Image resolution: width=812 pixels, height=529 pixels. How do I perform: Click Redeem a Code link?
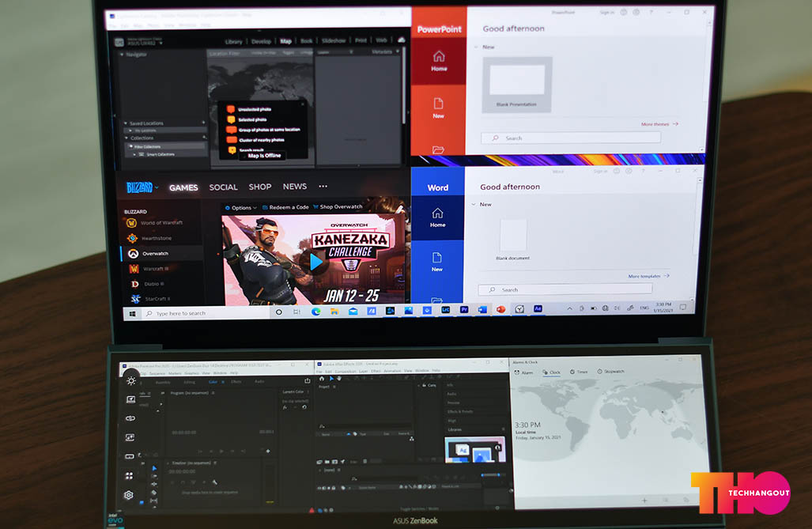pyautogui.click(x=285, y=207)
